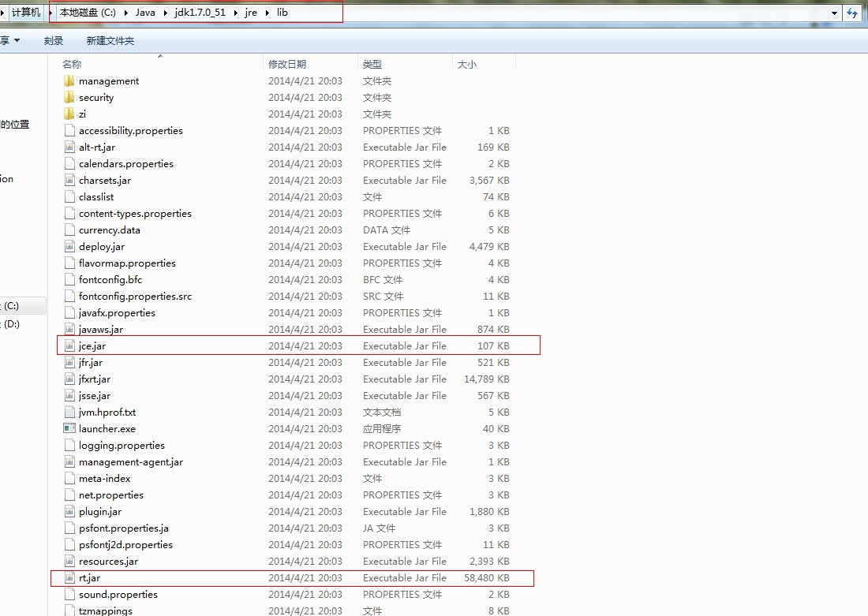
Task: Select management-agent.jar file icon
Action: (x=69, y=461)
